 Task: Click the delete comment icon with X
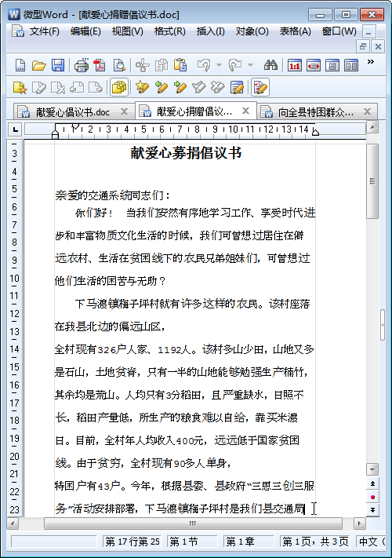coord(58,88)
